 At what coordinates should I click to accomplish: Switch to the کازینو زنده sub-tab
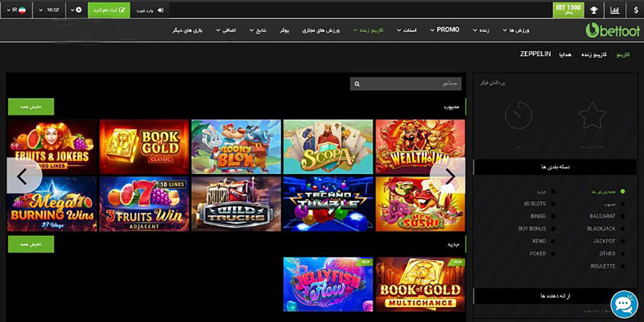[593, 54]
